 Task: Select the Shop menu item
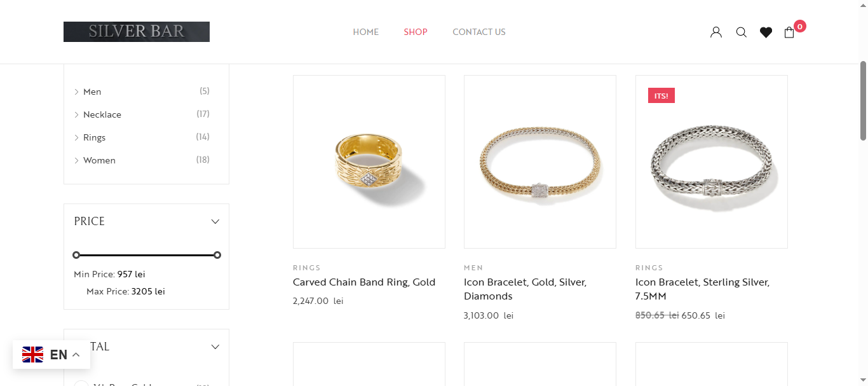(416, 32)
